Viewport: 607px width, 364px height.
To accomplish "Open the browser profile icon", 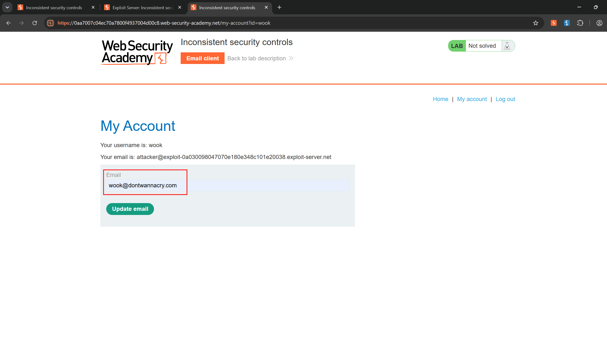I will point(599,23).
